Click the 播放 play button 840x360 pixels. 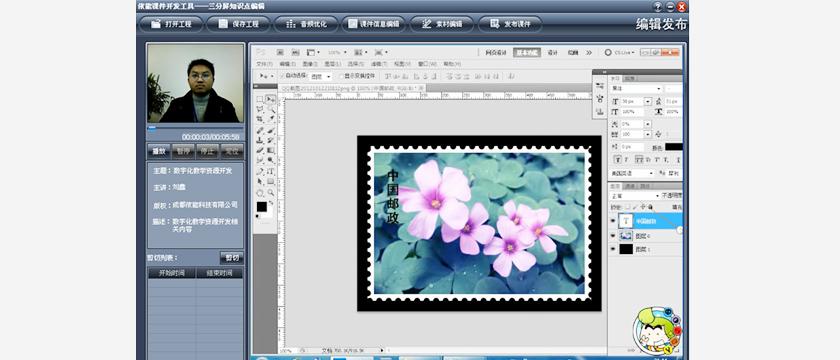point(159,151)
